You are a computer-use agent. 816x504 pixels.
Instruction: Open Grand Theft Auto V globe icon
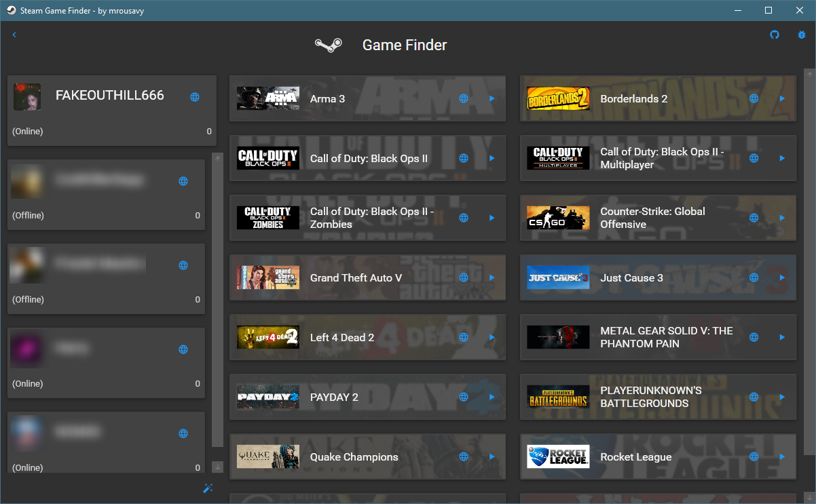(464, 277)
